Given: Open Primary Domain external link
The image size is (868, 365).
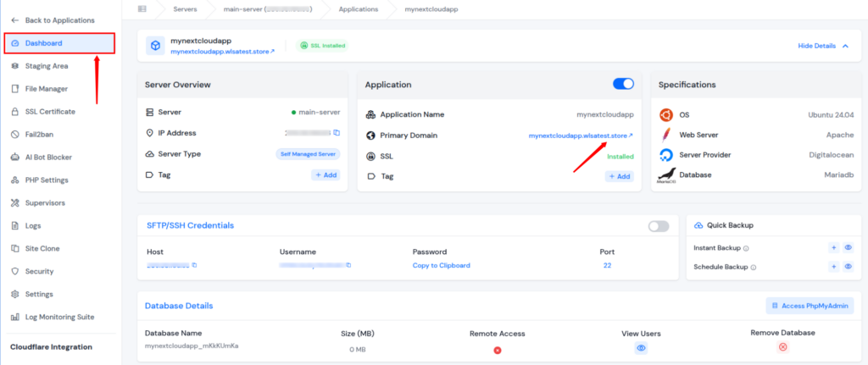Looking at the screenshot, I should [581, 135].
